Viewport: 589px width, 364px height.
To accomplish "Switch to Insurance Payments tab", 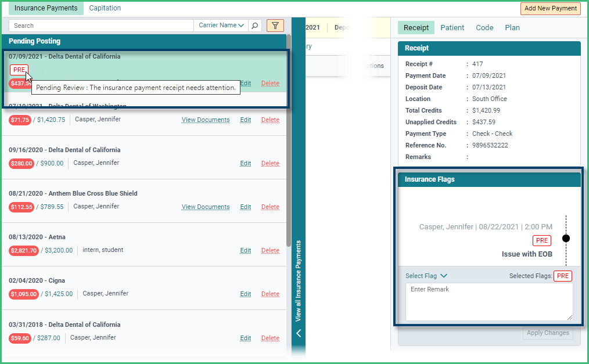I will click(x=46, y=8).
